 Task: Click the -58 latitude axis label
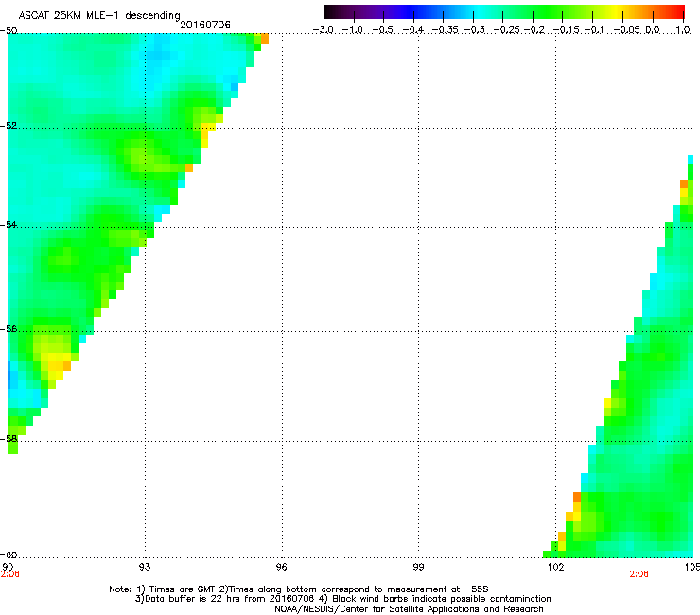(x=9, y=439)
